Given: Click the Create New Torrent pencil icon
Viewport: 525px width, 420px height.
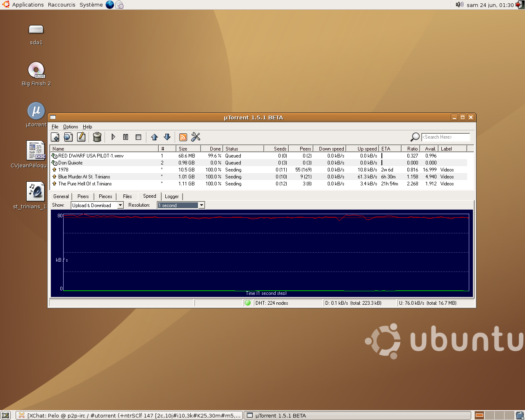Looking at the screenshot, I should tap(81, 137).
